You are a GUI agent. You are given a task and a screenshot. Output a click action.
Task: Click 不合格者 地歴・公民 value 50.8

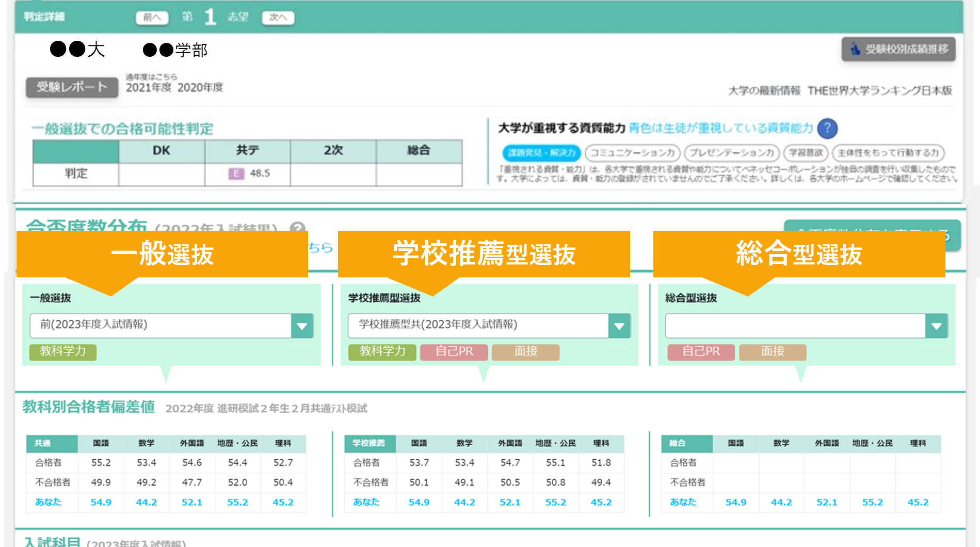tap(556, 482)
